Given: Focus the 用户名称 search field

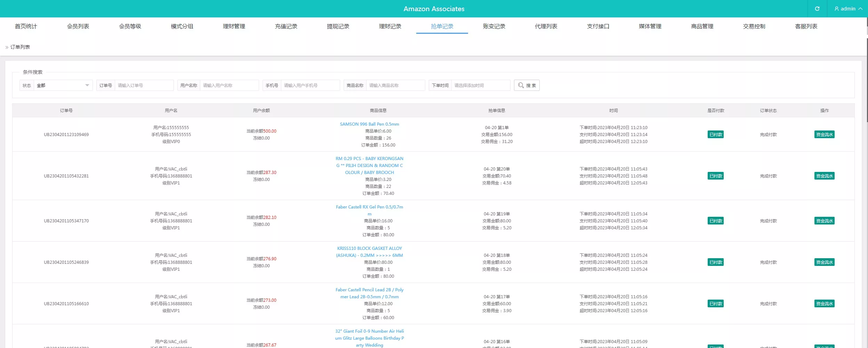Looking at the screenshot, I should pyautogui.click(x=229, y=85).
